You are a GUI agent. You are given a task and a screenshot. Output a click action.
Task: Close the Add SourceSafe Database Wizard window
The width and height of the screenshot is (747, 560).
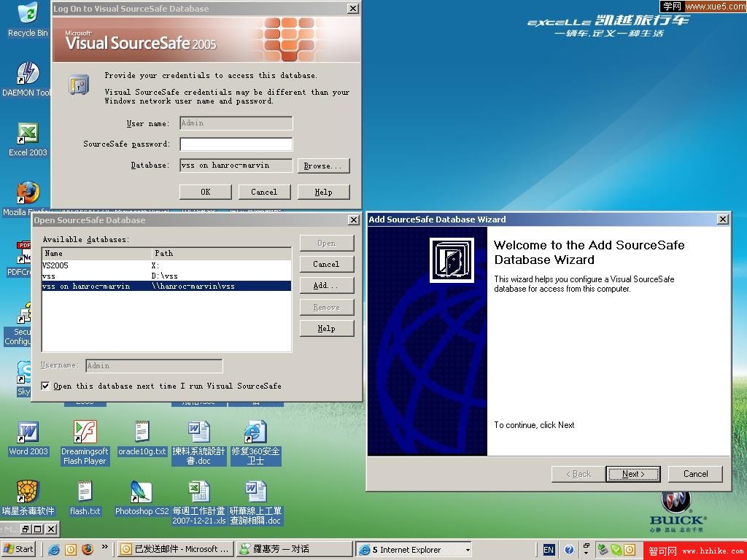pos(723,219)
